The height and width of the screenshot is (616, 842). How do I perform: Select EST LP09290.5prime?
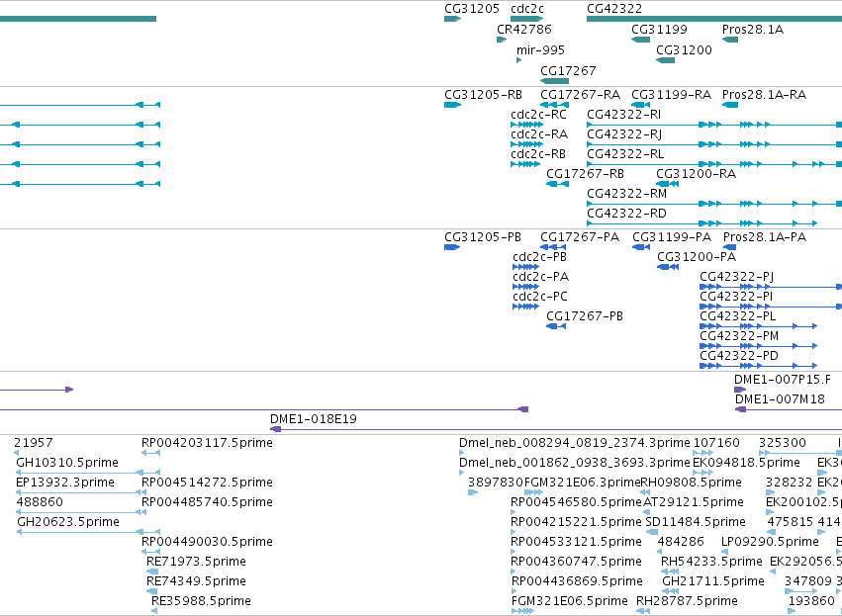point(724,552)
